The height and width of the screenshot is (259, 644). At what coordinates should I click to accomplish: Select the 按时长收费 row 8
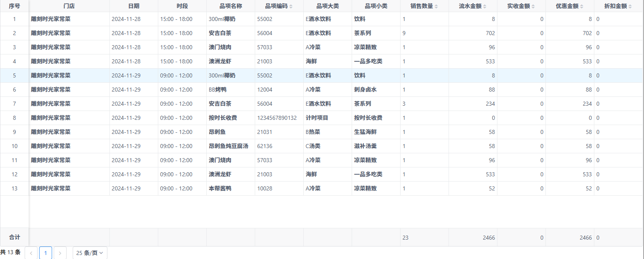[x=222, y=118]
